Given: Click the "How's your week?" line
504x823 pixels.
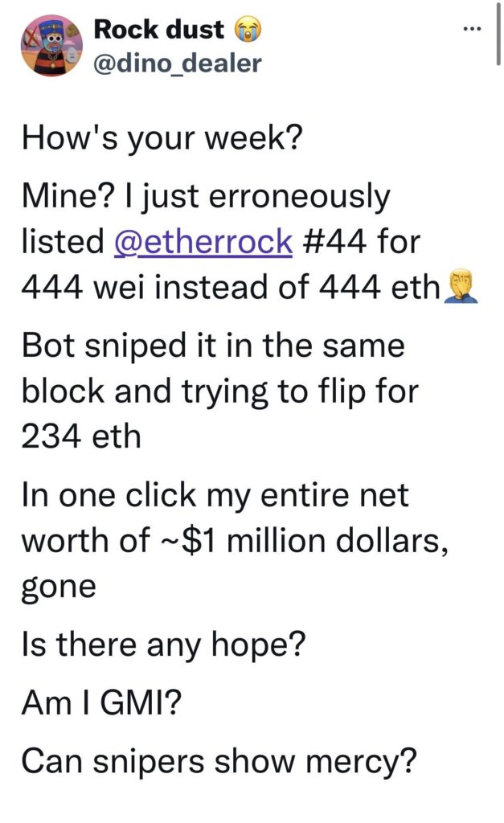Looking at the screenshot, I should [162, 138].
